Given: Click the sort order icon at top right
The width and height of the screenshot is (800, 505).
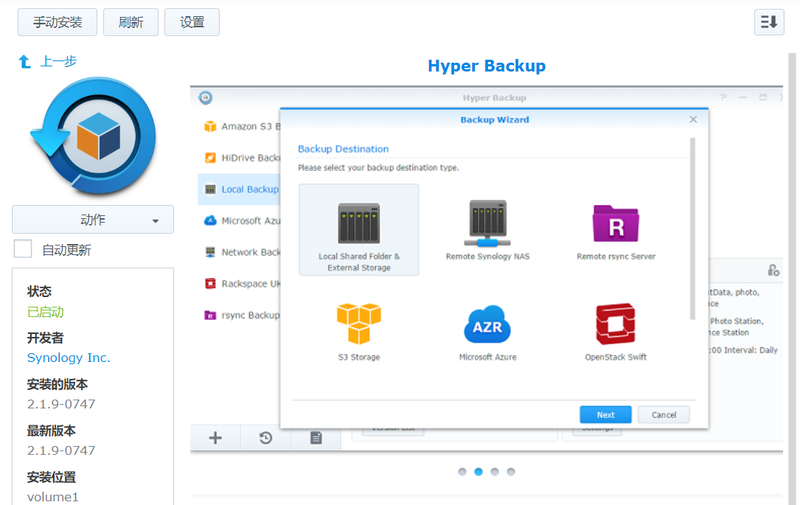Looking at the screenshot, I should (x=768, y=22).
